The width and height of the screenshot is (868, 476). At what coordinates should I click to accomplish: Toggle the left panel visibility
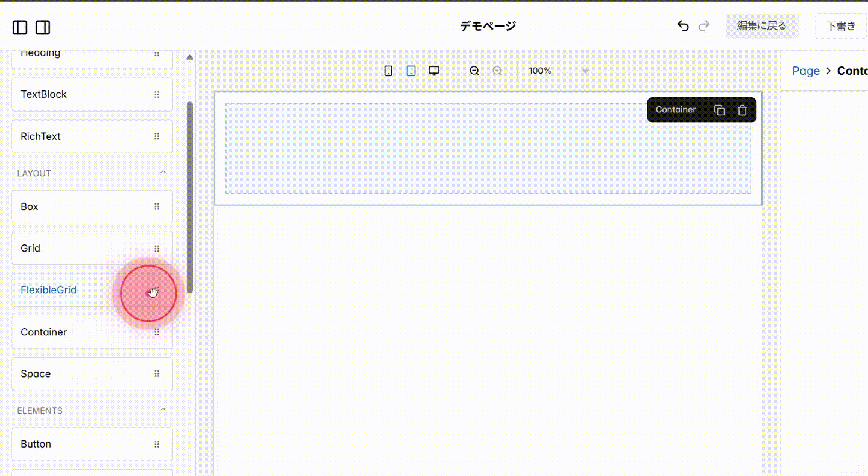pyautogui.click(x=20, y=27)
